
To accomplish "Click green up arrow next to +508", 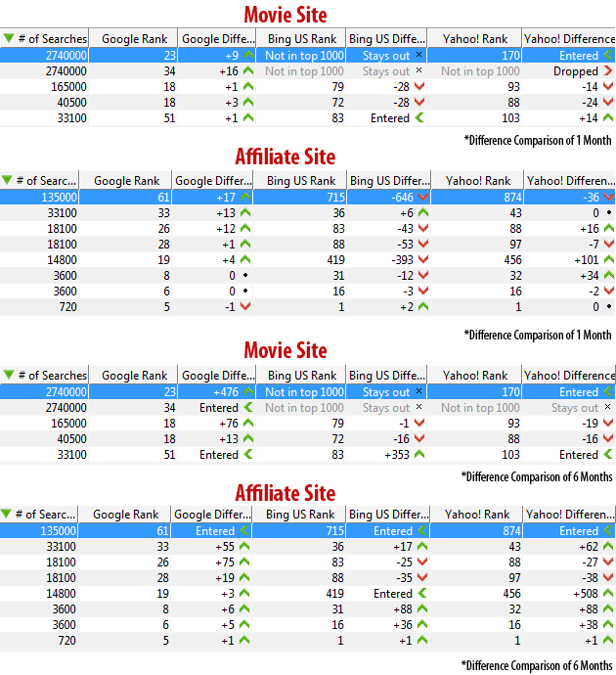I will point(608,594).
